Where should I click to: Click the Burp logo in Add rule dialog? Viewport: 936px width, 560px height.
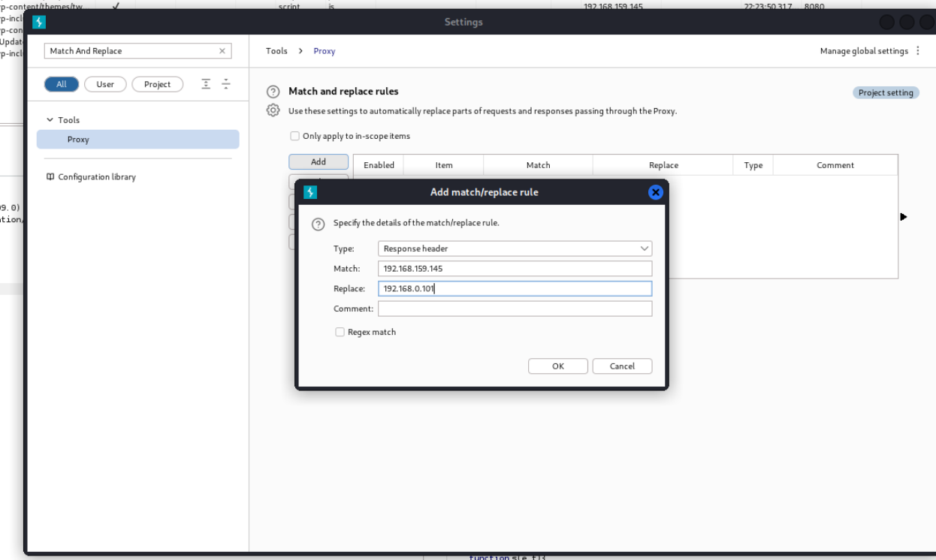pos(310,192)
